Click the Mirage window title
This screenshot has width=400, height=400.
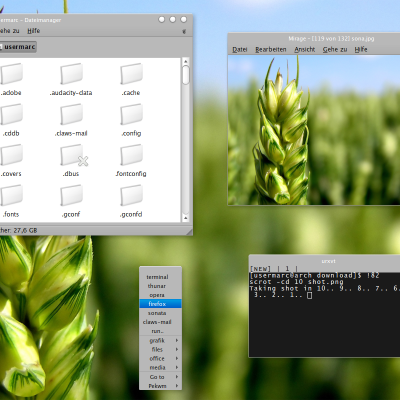331,39
